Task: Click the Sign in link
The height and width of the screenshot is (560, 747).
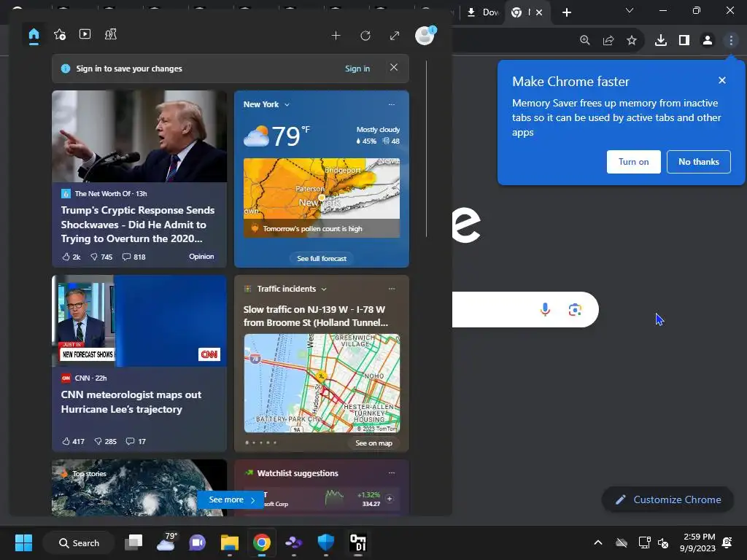Action: click(x=357, y=69)
